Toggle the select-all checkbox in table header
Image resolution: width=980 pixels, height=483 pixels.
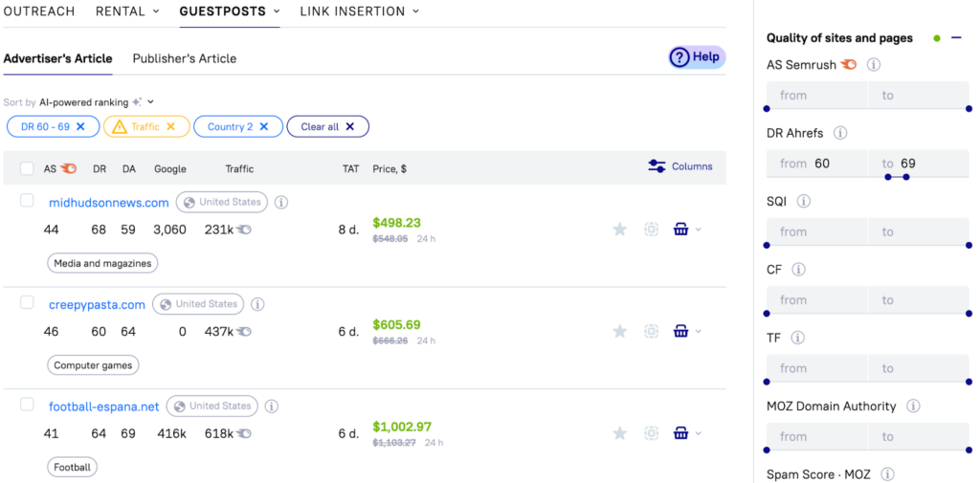coord(27,168)
